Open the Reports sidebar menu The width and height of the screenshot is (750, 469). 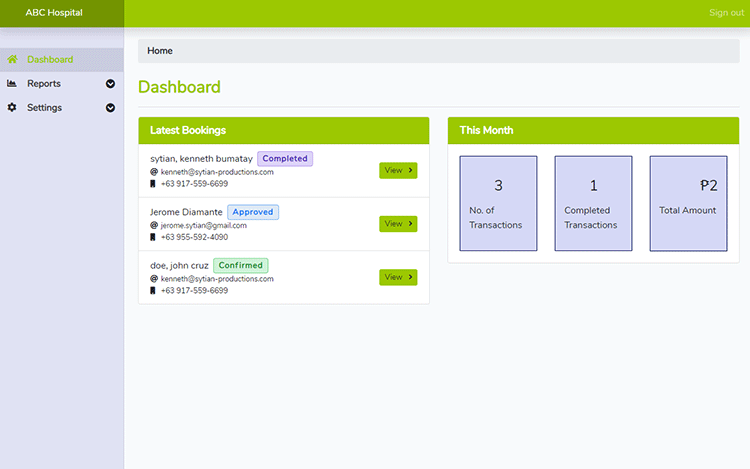click(x=44, y=84)
